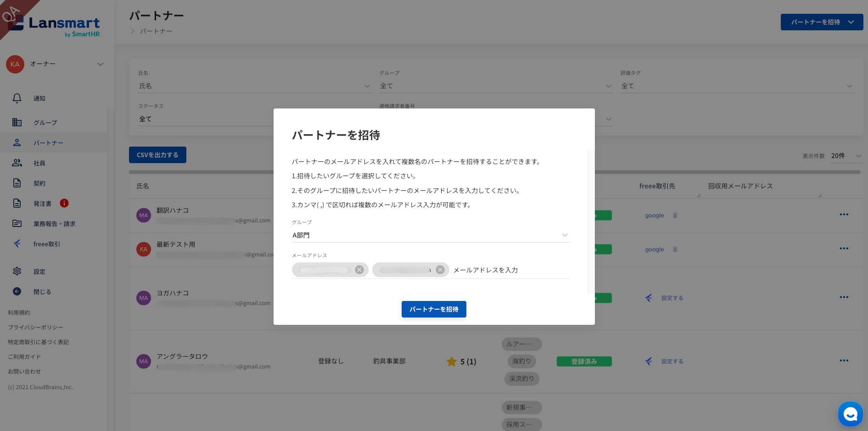This screenshot has height=431, width=868.
Task: Remove the second email address chip
Action: (x=440, y=270)
